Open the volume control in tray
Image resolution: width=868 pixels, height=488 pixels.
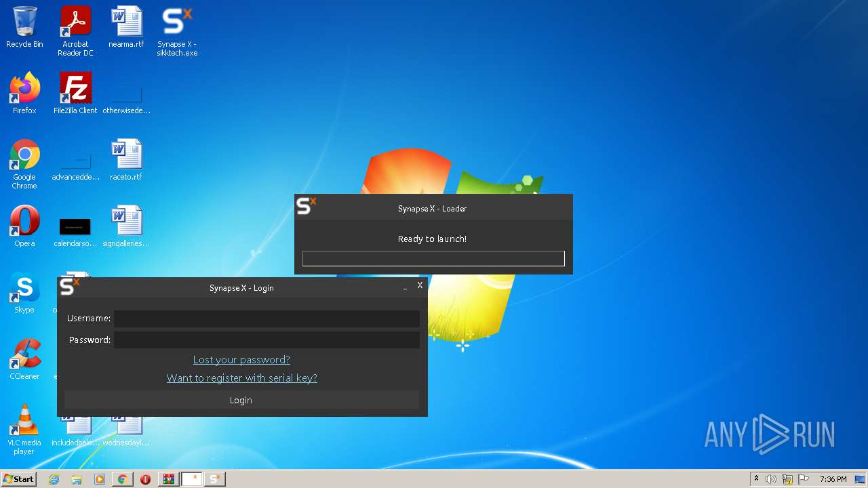click(771, 479)
